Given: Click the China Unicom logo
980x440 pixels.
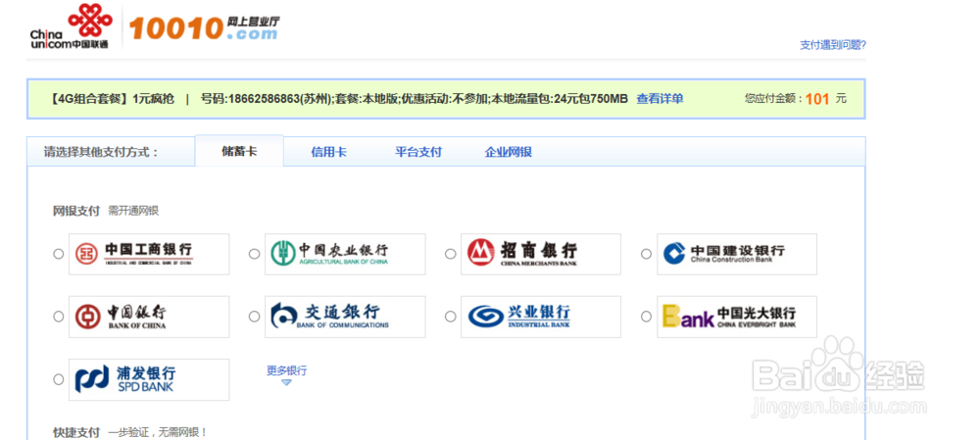Looking at the screenshot, I should 71,26.
